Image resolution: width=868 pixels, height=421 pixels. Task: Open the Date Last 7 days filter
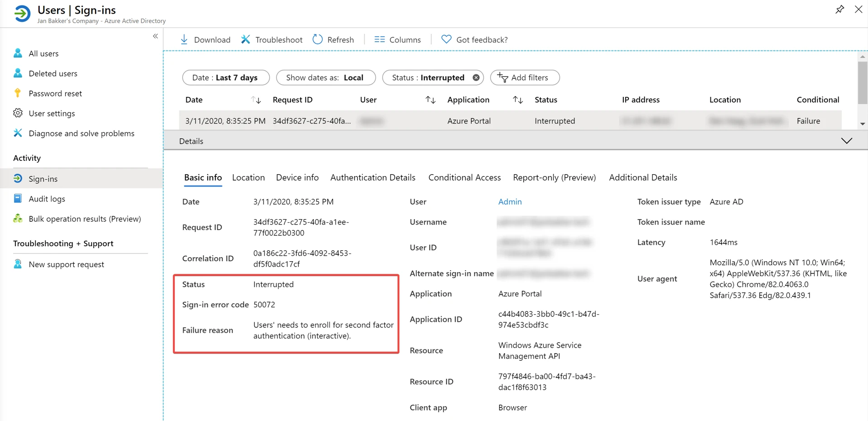point(226,77)
